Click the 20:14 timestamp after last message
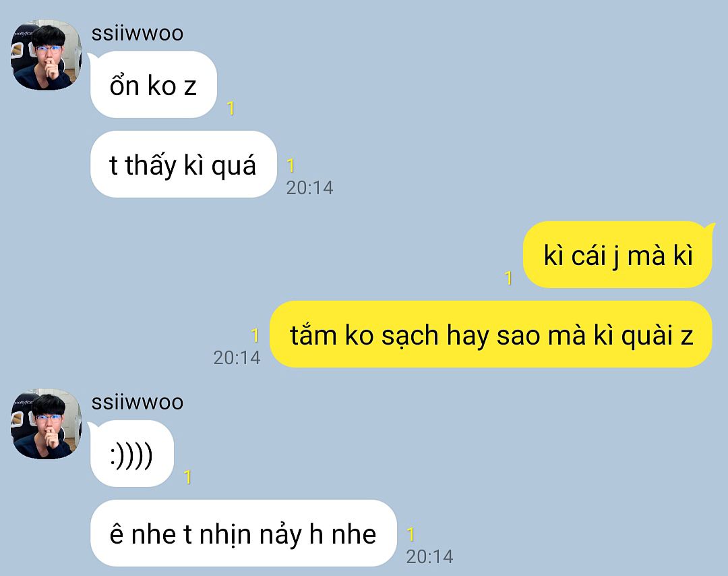The width and height of the screenshot is (728, 576). 429,556
